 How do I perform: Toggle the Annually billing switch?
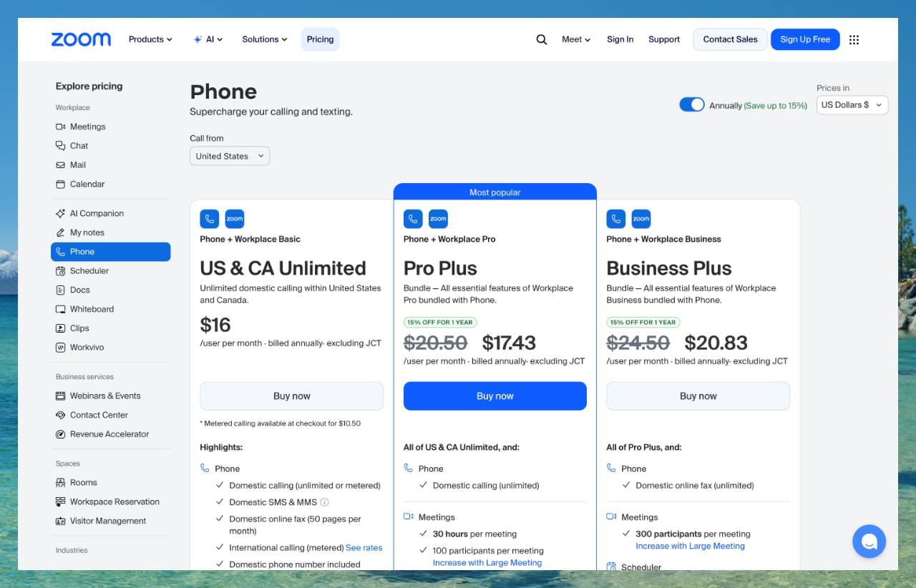(692, 105)
